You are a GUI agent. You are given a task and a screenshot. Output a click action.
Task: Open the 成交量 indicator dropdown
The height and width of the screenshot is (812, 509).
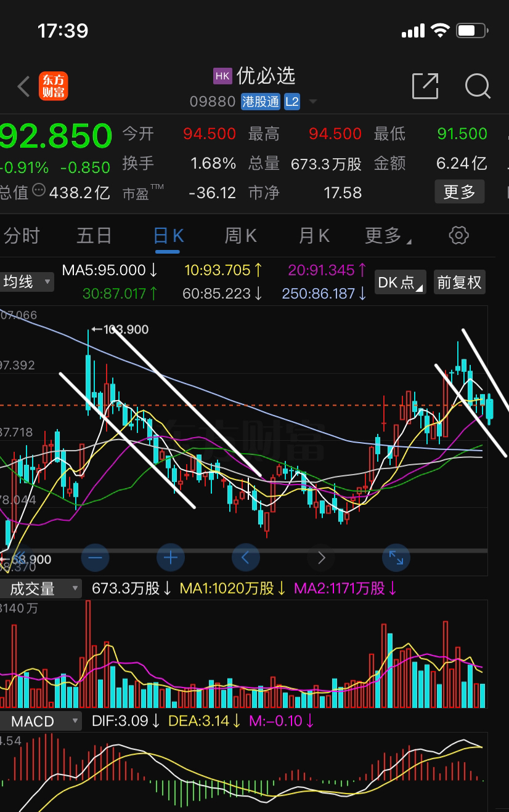tap(40, 589)
